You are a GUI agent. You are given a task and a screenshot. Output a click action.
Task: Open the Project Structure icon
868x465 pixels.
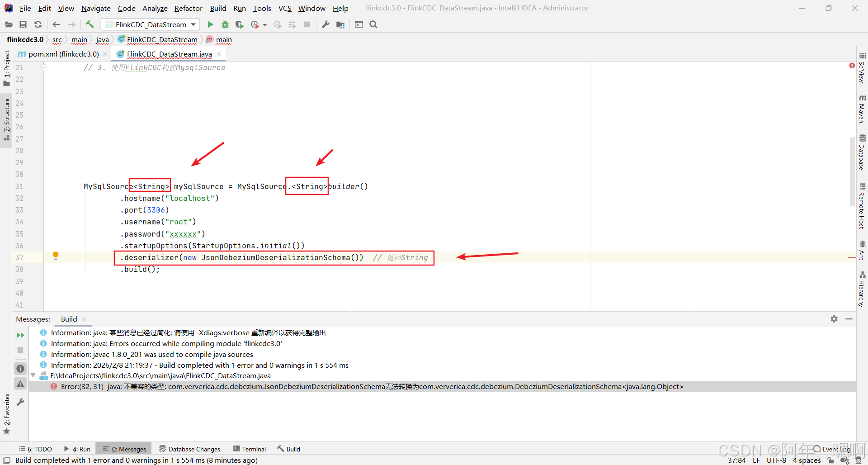[340, 24]
